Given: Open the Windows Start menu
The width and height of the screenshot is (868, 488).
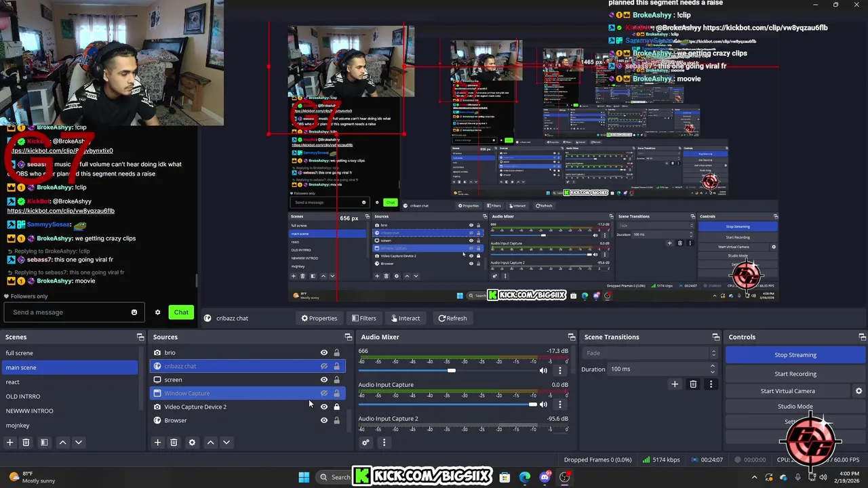Looking at the screenshot, I should 304,477.
